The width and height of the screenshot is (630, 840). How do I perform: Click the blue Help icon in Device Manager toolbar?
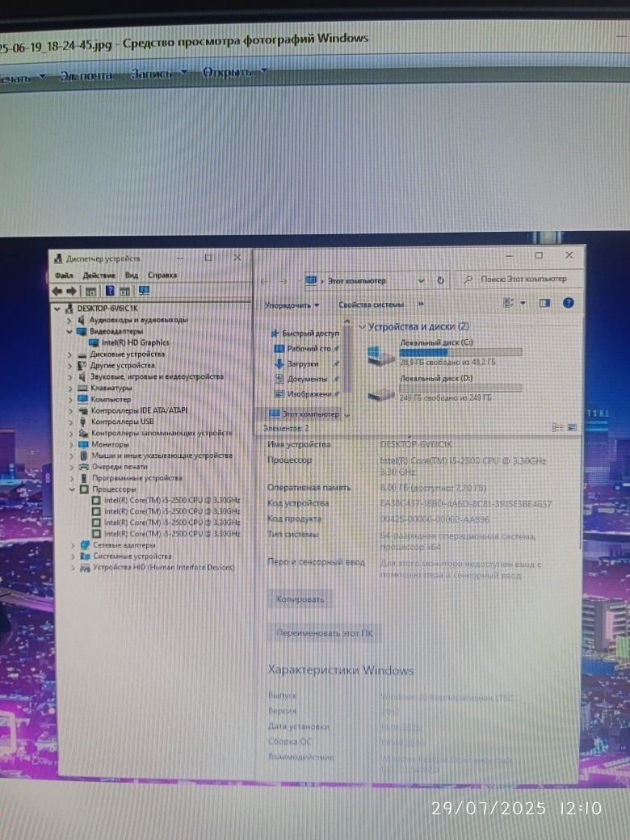(x=110, y=291)
